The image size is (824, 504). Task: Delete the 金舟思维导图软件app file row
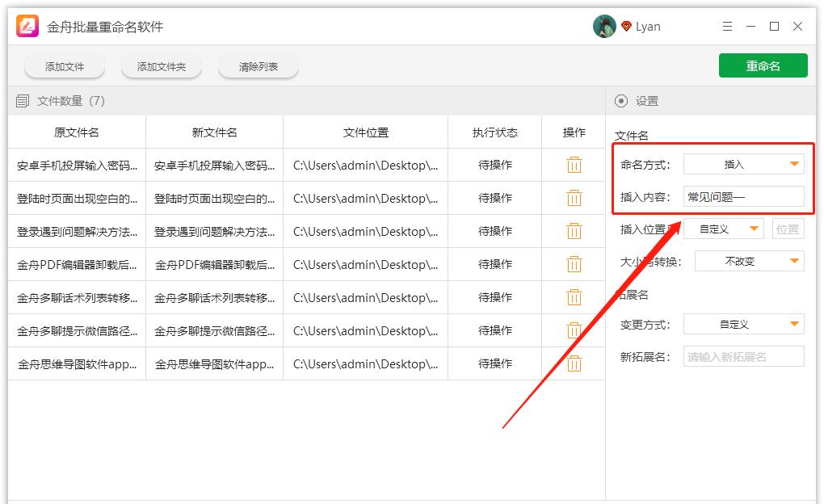tap(574, 363)
